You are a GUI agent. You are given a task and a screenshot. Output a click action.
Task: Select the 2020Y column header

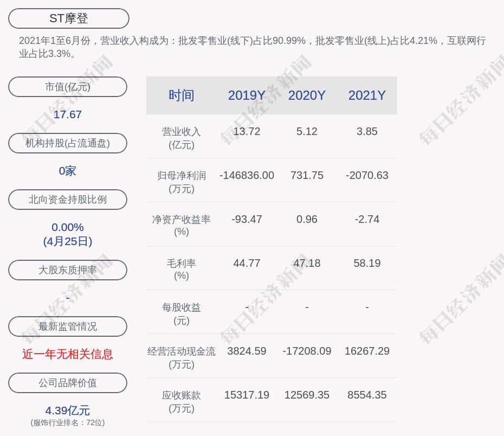coord(307,95)
